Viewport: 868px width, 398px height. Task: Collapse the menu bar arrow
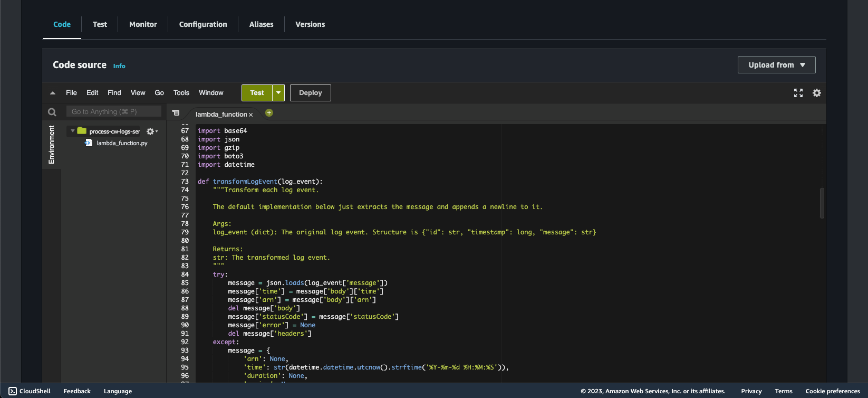(53, 93)
